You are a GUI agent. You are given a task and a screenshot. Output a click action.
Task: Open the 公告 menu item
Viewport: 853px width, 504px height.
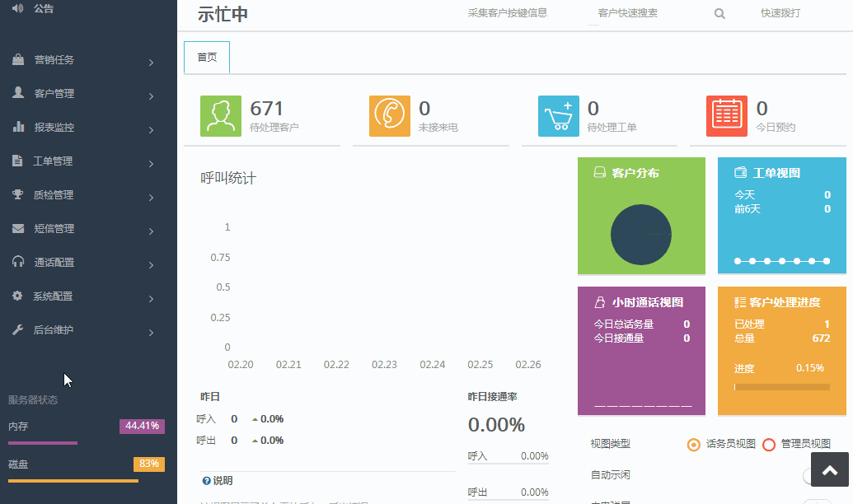tap(44, 8)
